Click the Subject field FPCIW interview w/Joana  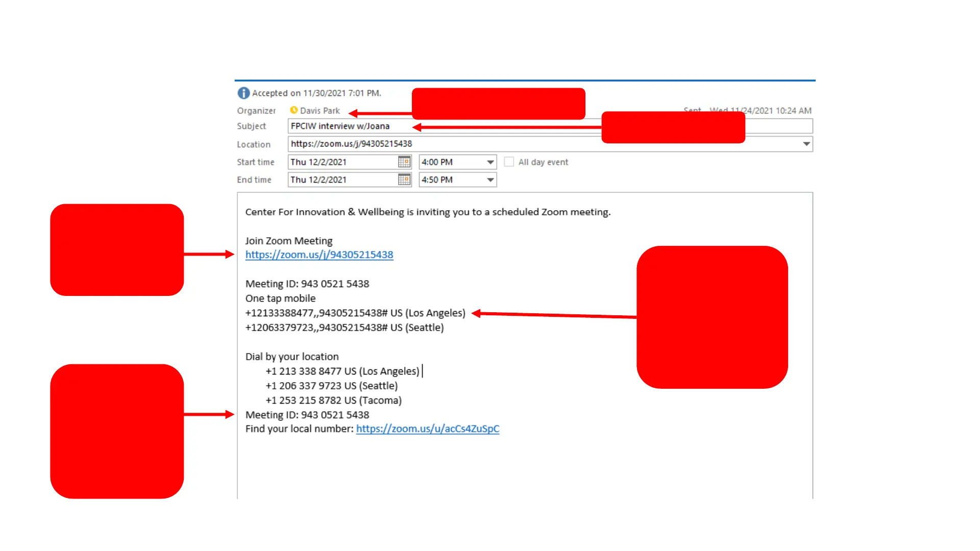coord(340,126)
